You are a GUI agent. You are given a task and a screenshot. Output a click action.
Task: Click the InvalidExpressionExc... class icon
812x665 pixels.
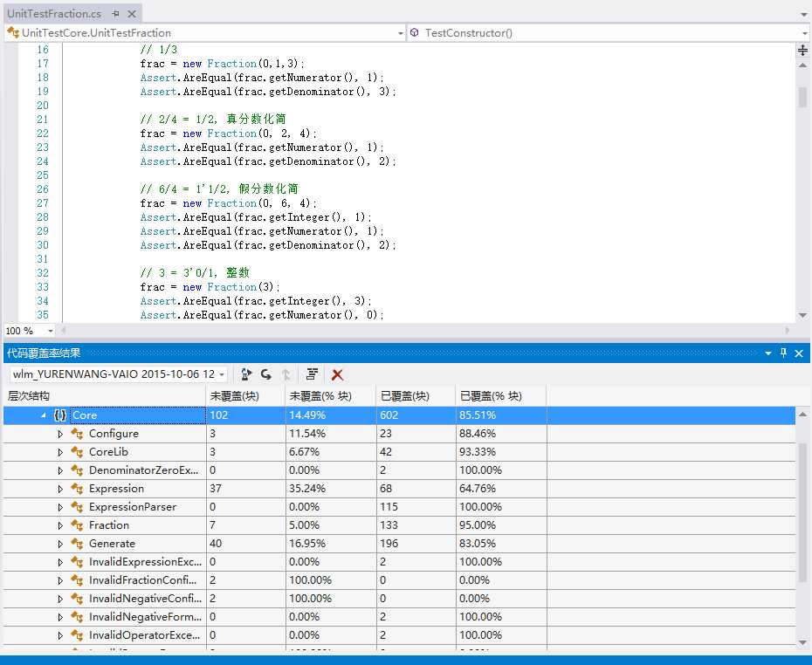[77, 562]
